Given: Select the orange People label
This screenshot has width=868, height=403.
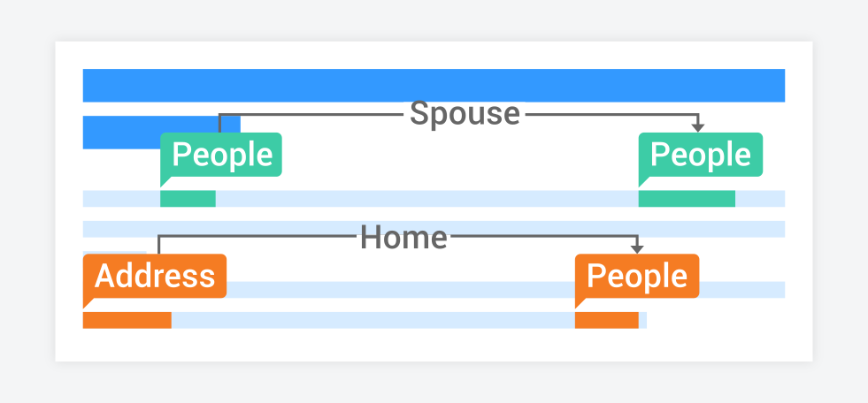Looking at the screenshot, I should click(636, 276).
